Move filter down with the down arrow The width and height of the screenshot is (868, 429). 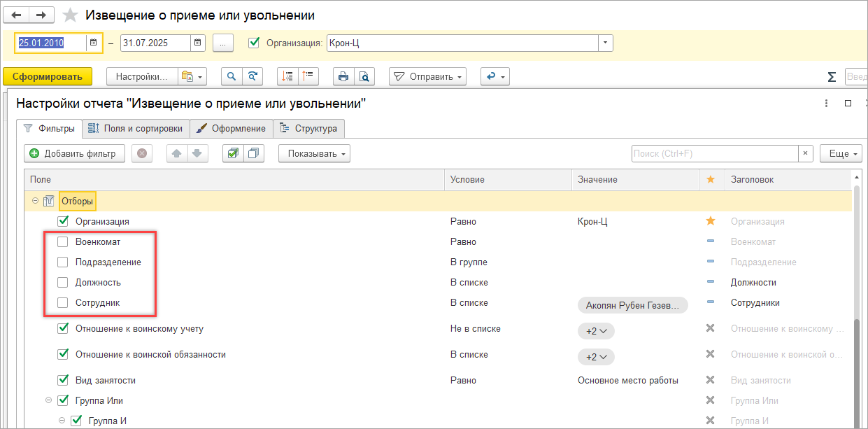point(198,153)
